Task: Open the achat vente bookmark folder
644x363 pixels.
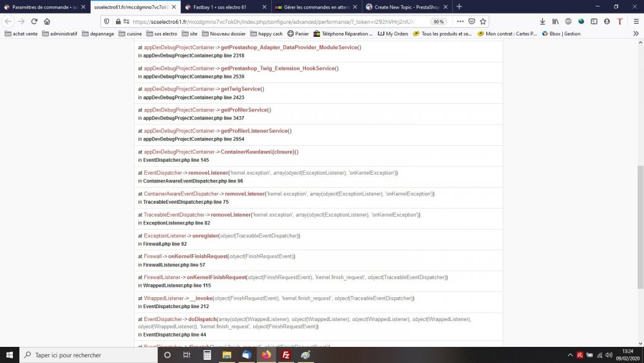Action: coord(21,34)
